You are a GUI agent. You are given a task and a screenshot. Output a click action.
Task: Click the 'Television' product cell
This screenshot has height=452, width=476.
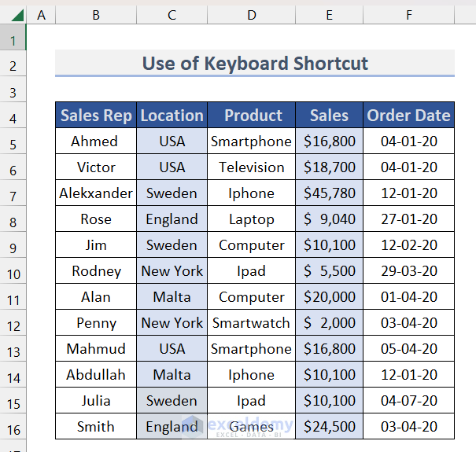point(252,167)
